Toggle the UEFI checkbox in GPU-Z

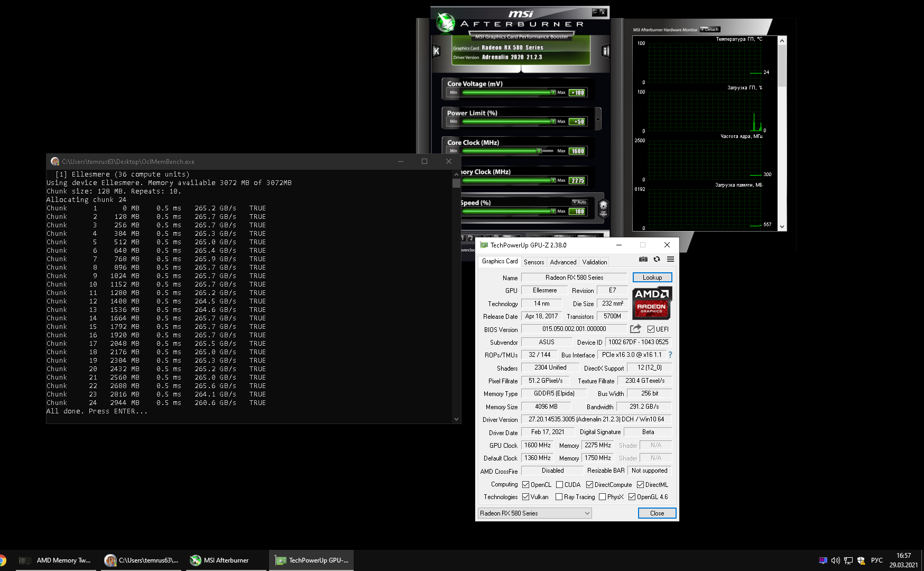651,329
